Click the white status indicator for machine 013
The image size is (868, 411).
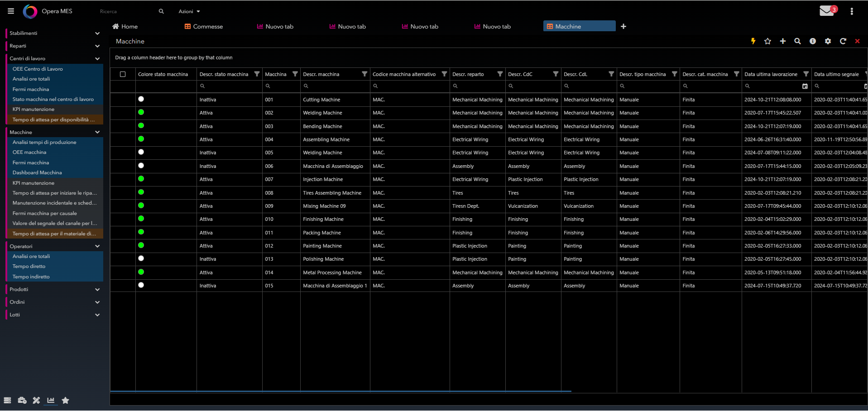(x=141, y=258)
